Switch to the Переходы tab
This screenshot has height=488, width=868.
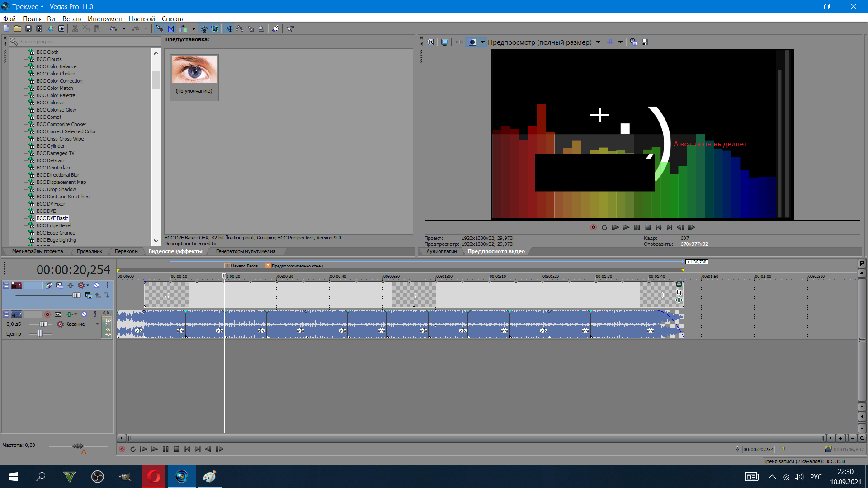click(127, 252)
